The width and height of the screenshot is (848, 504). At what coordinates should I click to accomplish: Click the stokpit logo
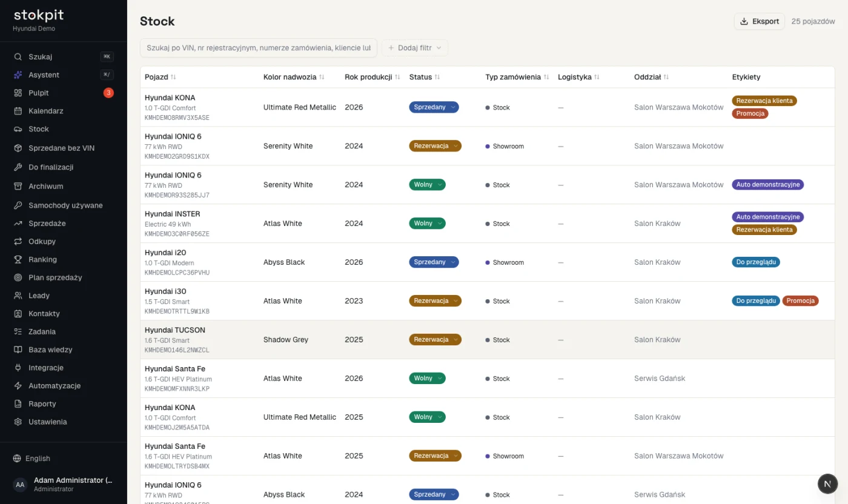click(x=39, y=16)
